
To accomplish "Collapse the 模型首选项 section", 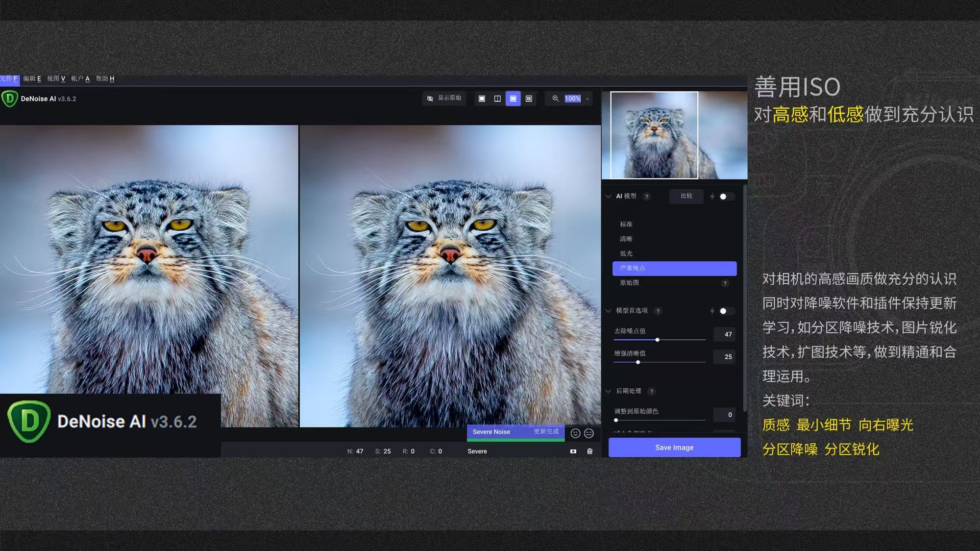I will tap(608, 311).
